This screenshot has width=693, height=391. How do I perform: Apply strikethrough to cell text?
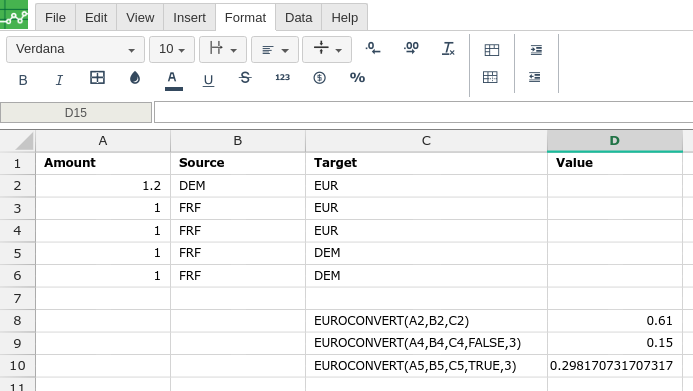[x=245, y=78]
